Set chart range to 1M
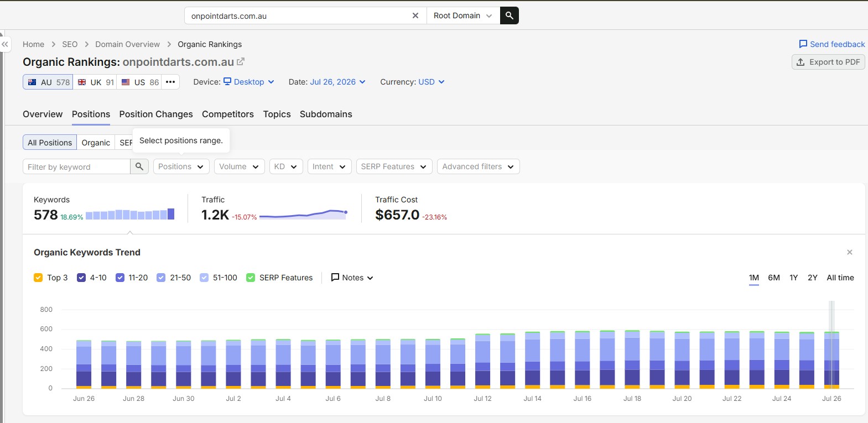 [754, 278]
